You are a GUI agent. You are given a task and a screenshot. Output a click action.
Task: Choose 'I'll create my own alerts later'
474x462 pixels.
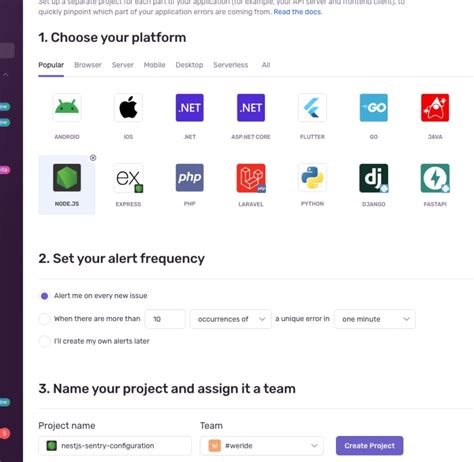click(44, 341)
